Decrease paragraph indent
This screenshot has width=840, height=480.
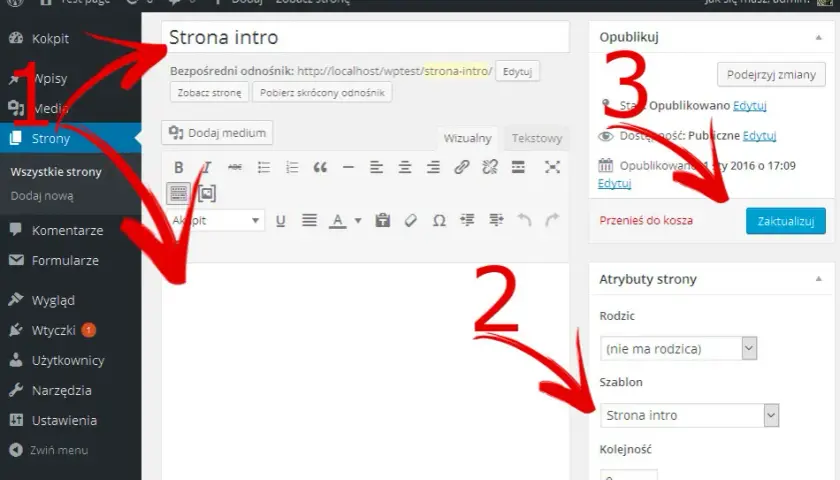(468, 220)
